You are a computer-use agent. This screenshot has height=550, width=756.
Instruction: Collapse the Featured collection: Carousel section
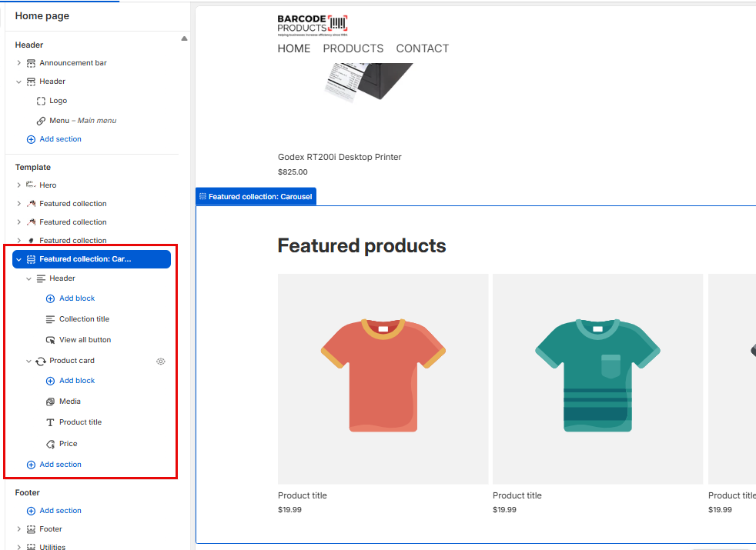[x=19, y=260]
